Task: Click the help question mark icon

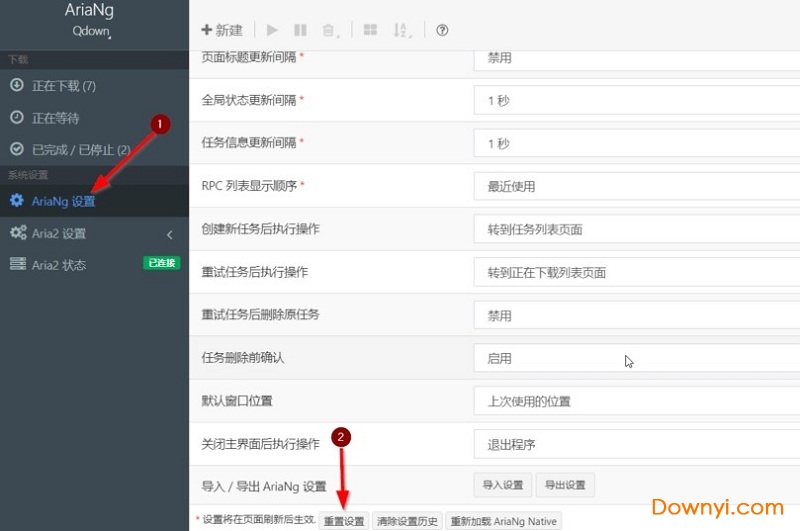Action: click(442, 30)
